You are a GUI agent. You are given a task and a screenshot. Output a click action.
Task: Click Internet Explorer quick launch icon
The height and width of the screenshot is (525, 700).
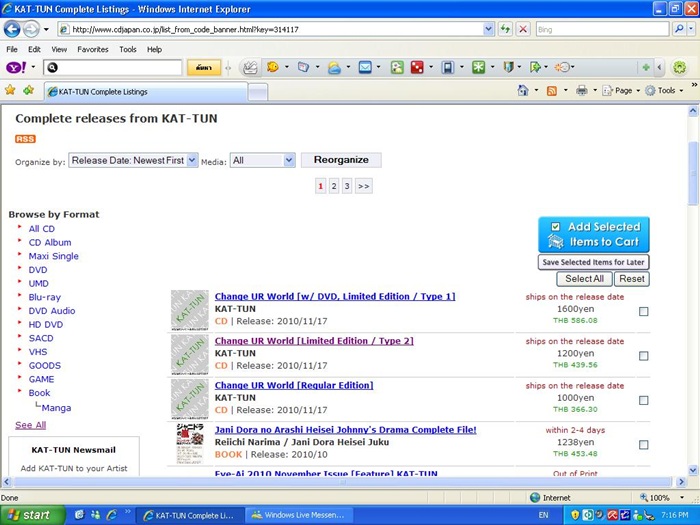(111, 515)
